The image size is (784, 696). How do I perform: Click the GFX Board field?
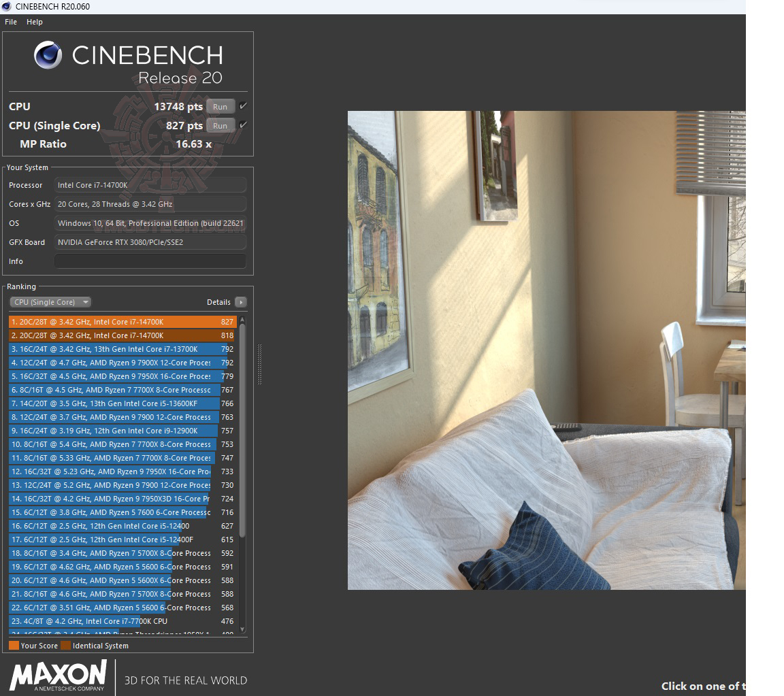150,242
